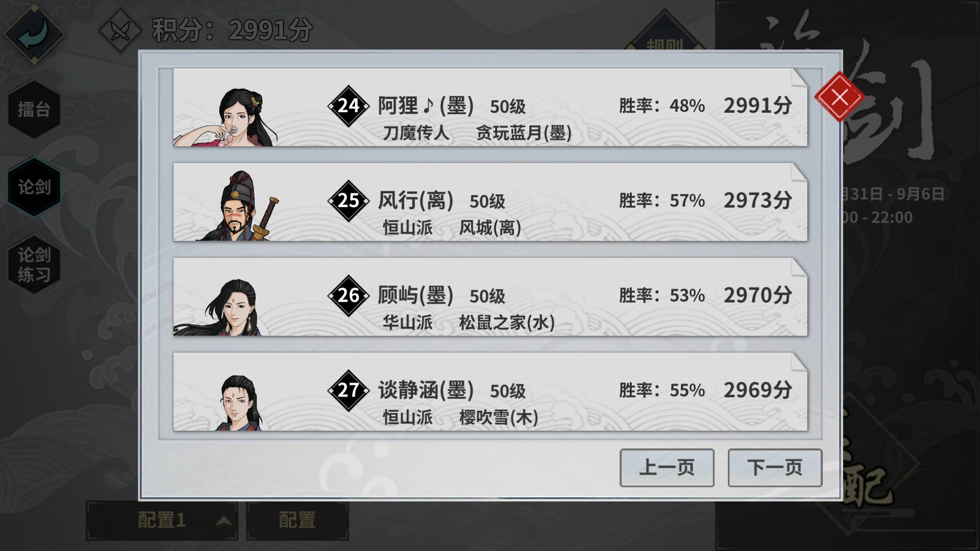Switch to the 擂台 tab
Viewport: 980px width, 551px height.
[x=34, y=109]
